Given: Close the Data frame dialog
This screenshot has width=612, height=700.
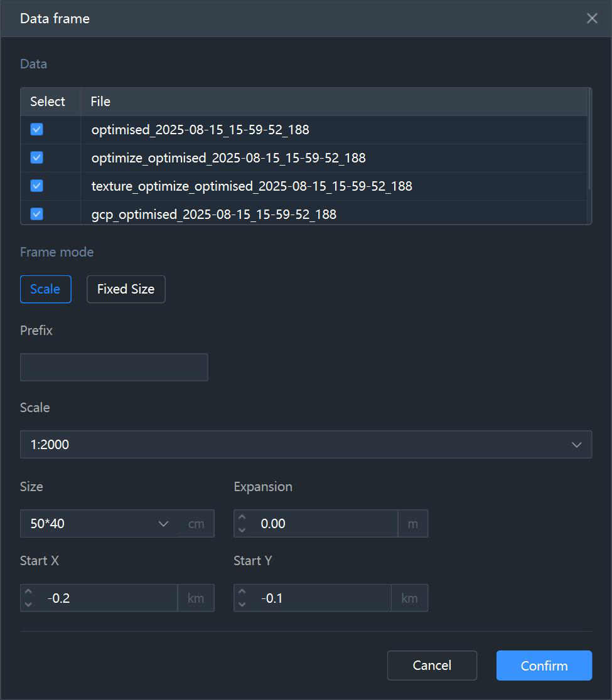Looking at the screenshot, I should tap(592, 18).
